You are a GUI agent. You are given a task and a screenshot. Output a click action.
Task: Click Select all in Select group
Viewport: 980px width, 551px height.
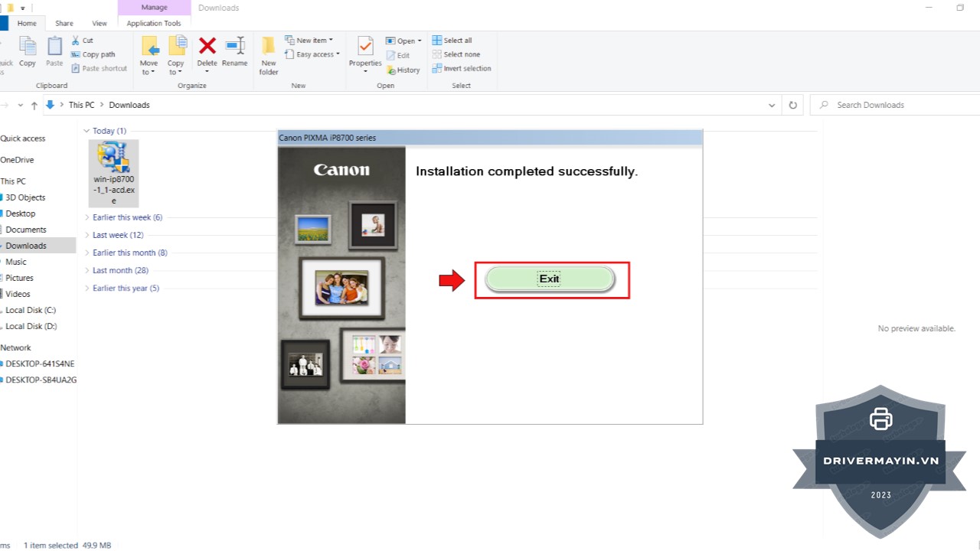click(452, 41)
